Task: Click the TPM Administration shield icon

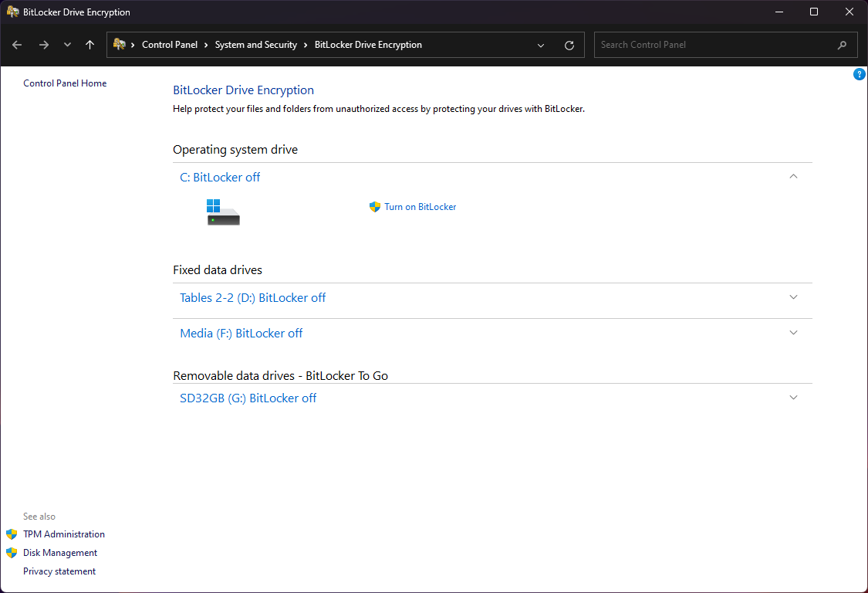Action: pyautogui.click(x=12, y=534)
